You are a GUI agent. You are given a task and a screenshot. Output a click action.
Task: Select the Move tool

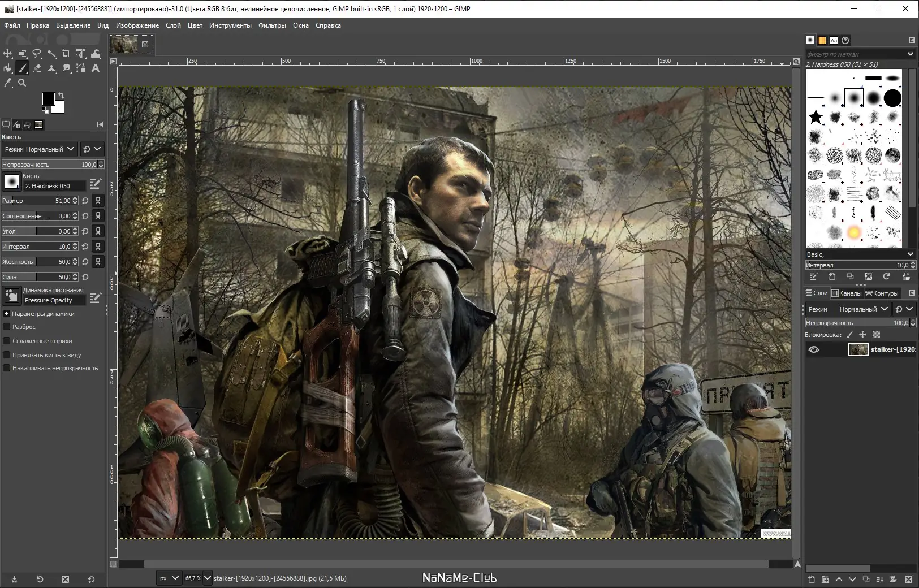point(7,54)
